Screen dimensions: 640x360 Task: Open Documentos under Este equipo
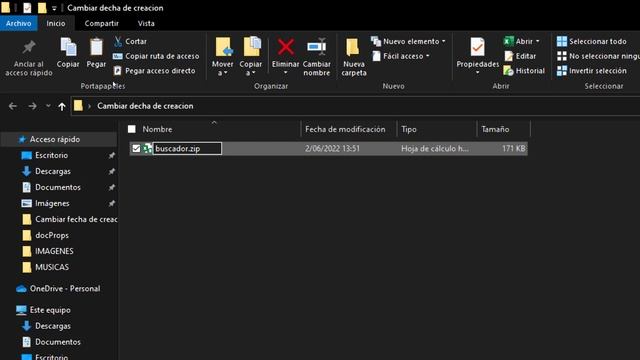[58, 342]
